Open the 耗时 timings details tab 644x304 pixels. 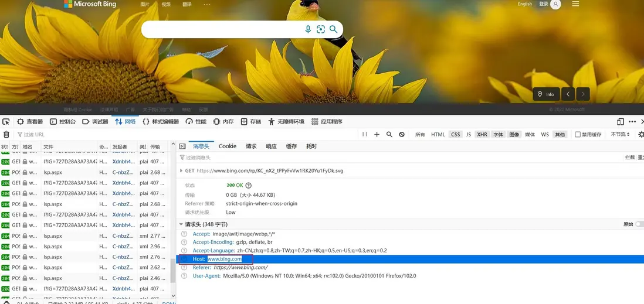pyautogui.click(x=311, y=146)
